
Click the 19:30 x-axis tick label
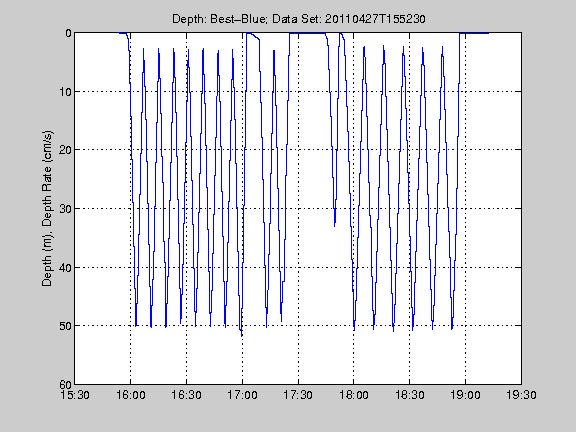521,395
